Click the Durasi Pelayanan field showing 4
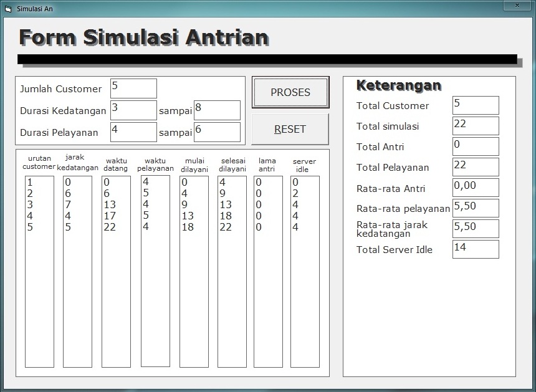 tap(132, 131)
